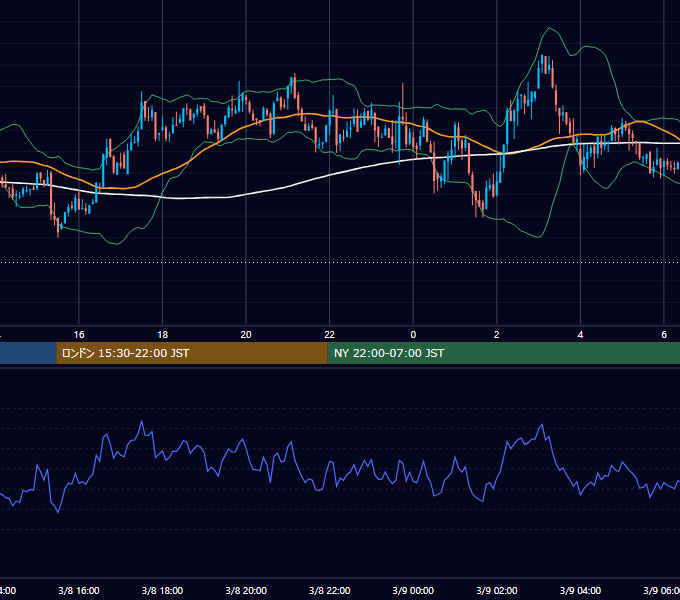Click the 16 hour label on price chart axis
This screenshot has height=600, width=680.
pos(79,334)
